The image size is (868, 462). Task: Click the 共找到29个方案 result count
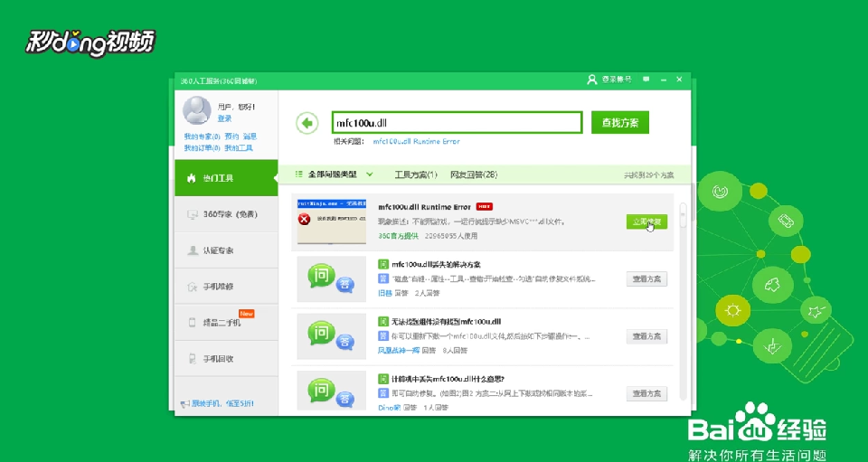649,174
